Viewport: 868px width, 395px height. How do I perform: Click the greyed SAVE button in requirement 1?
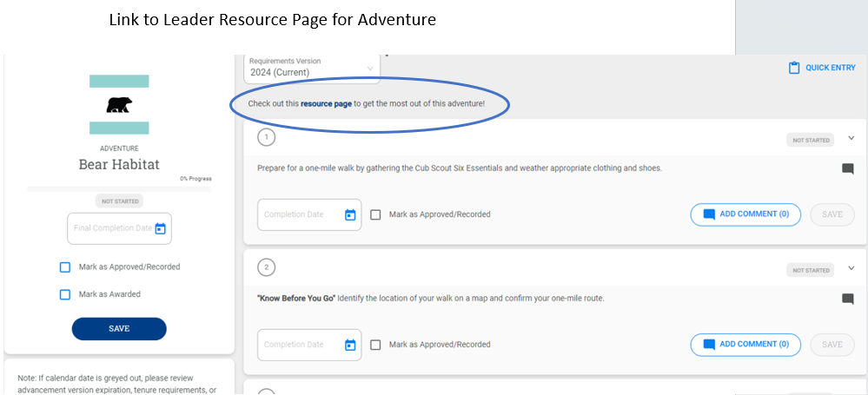(x=832, y=214)
